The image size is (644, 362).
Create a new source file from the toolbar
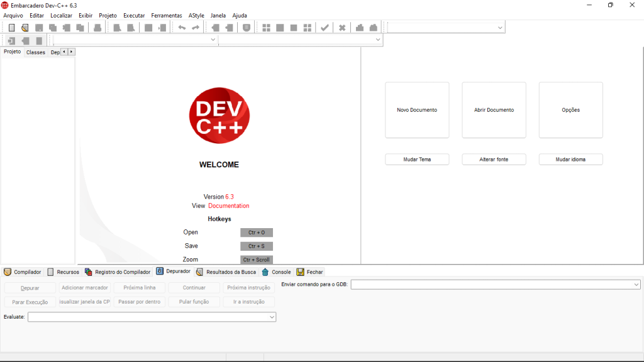[x=11, y=27]
